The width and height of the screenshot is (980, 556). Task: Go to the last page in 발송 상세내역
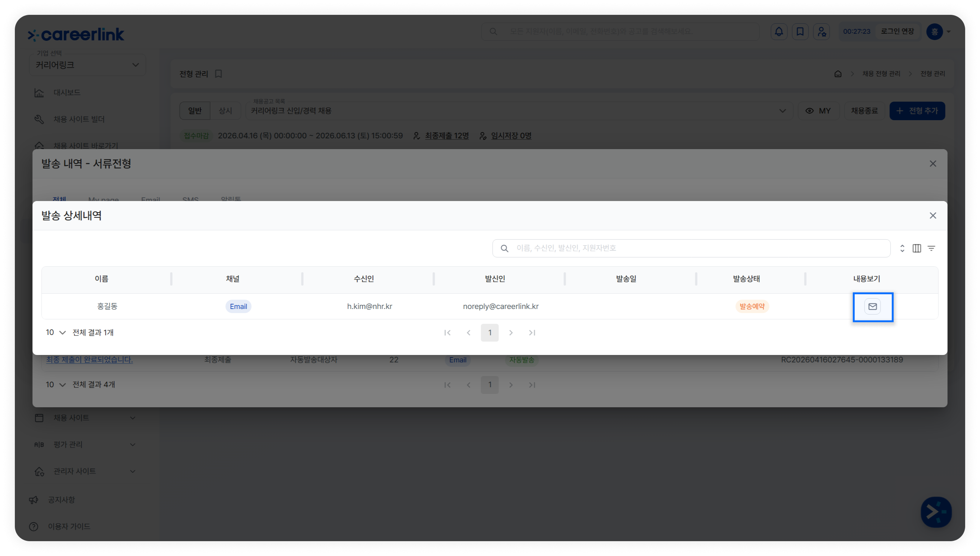pyautogui.click(x=532, y=333)
